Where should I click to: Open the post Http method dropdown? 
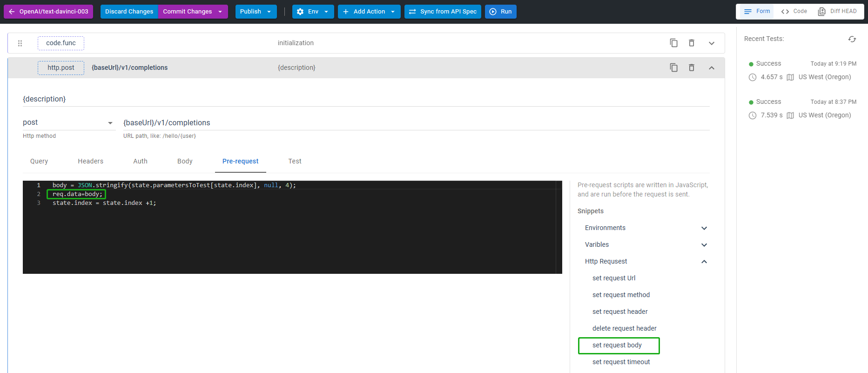(x=68, y=122)
